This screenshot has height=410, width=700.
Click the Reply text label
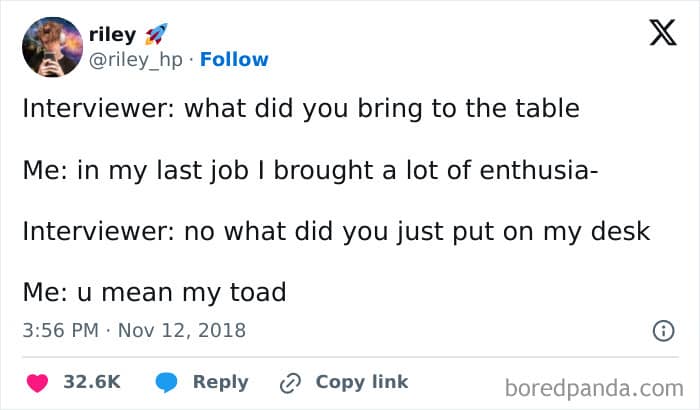pos(220,382)
